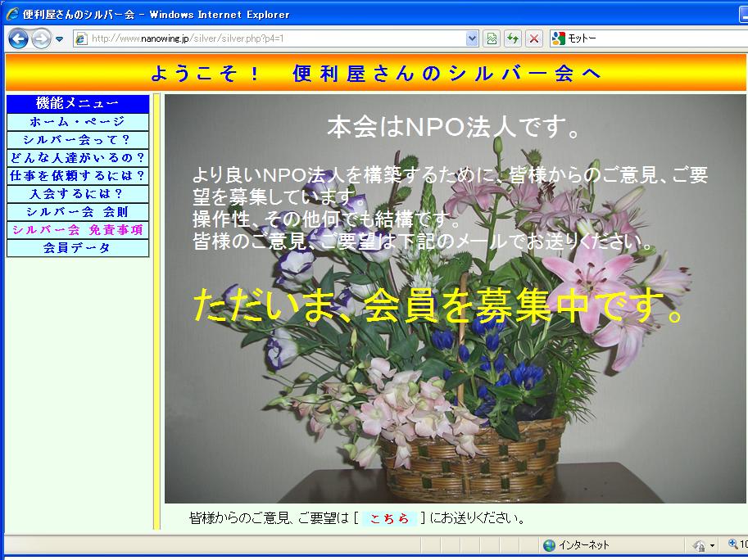Open シルバー会 免責事項 menu item
The height and width of the screenshot is (560, 748).
click(78, 230)
